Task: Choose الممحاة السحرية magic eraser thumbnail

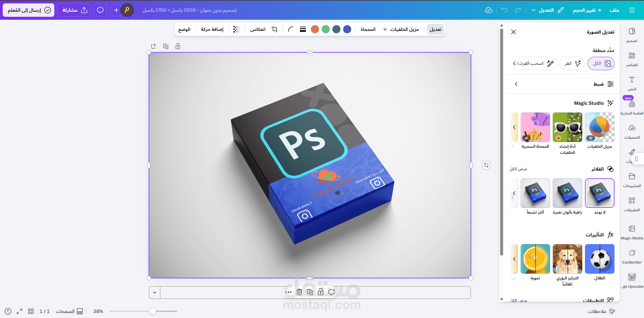Action: tap(535, 127)
